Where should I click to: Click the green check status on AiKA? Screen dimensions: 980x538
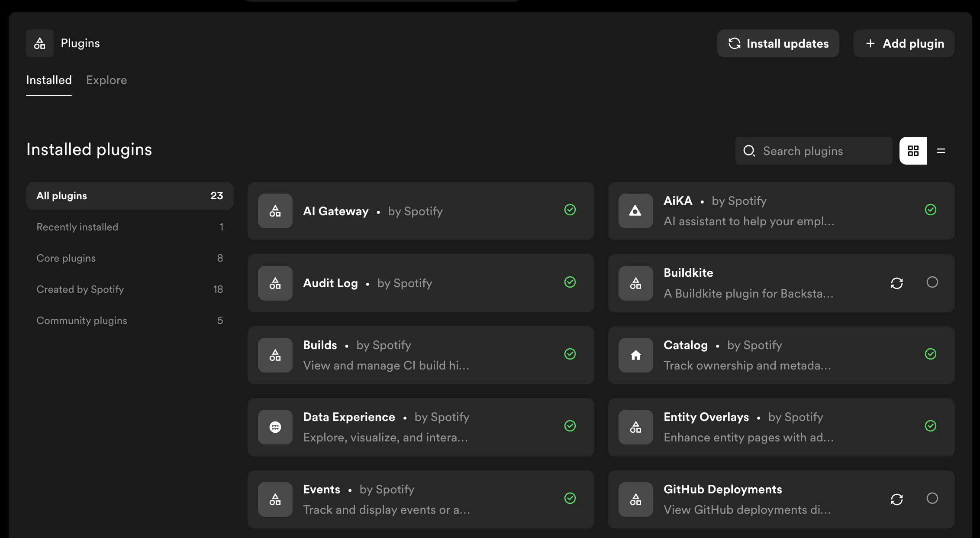[931, 210]
